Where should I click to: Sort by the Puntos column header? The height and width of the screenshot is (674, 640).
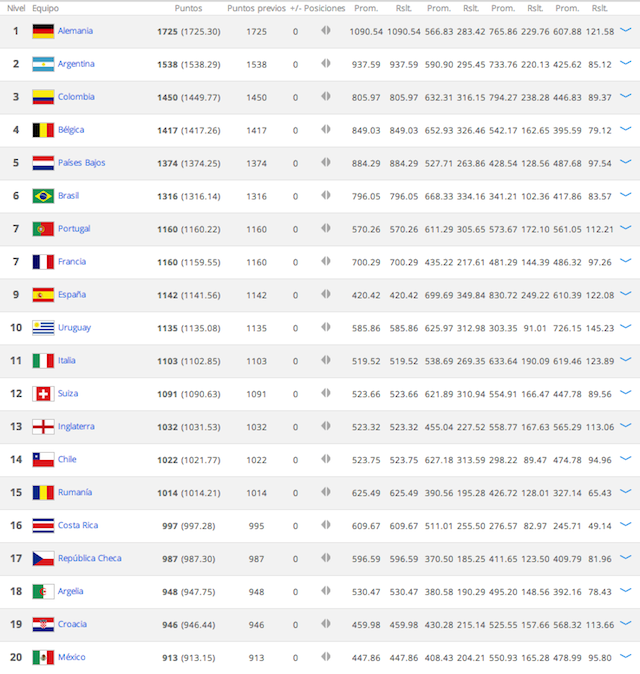coord(188,8)
